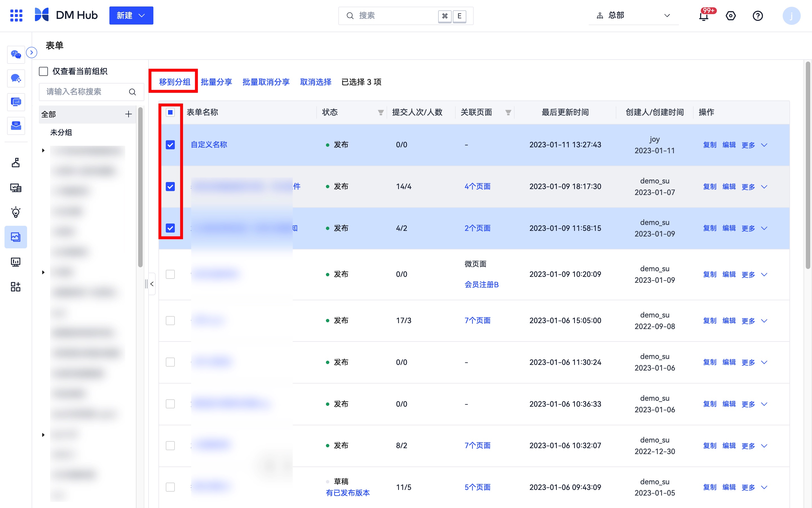Open the add-apps grid sidebar icon

point(16,286)
